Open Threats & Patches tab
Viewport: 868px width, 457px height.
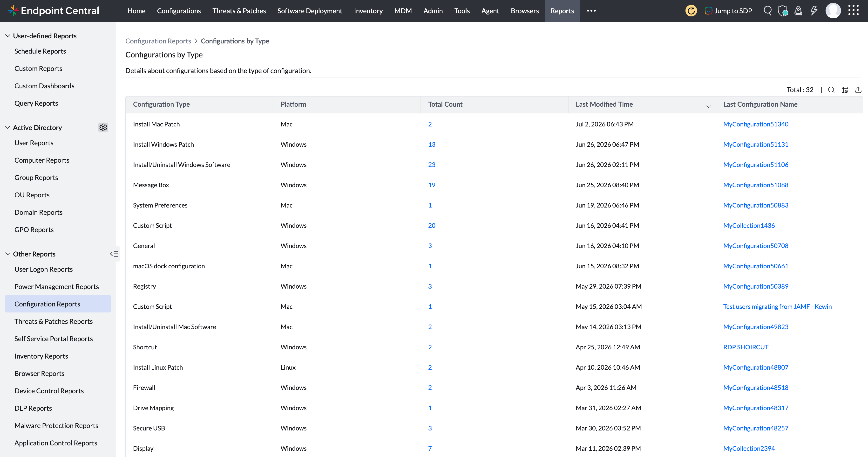(x=239, y=11)
